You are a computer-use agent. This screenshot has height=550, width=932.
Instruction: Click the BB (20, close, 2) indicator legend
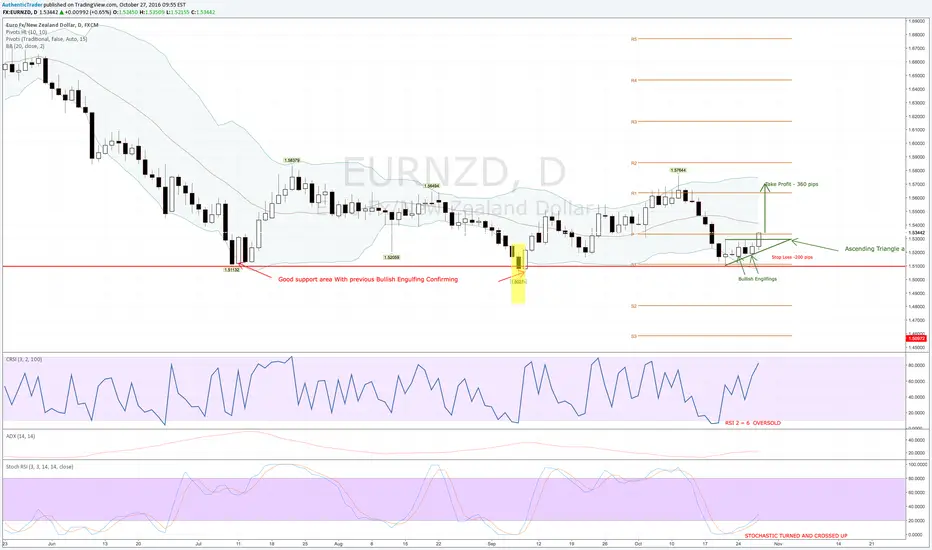click(x=25, y=46)
